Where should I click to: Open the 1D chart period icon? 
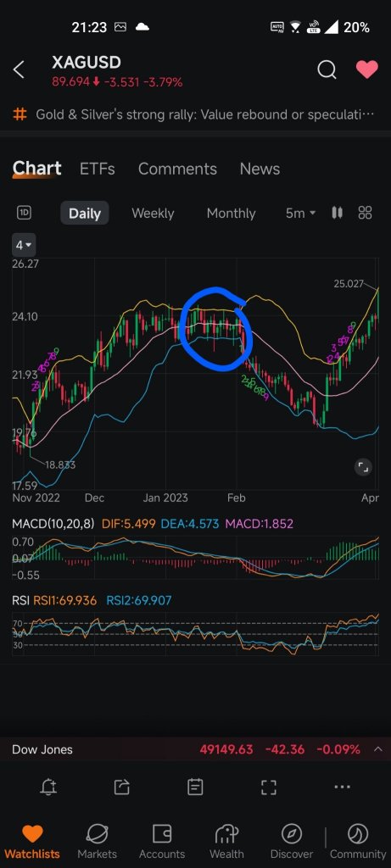click(x=24, y=213)
